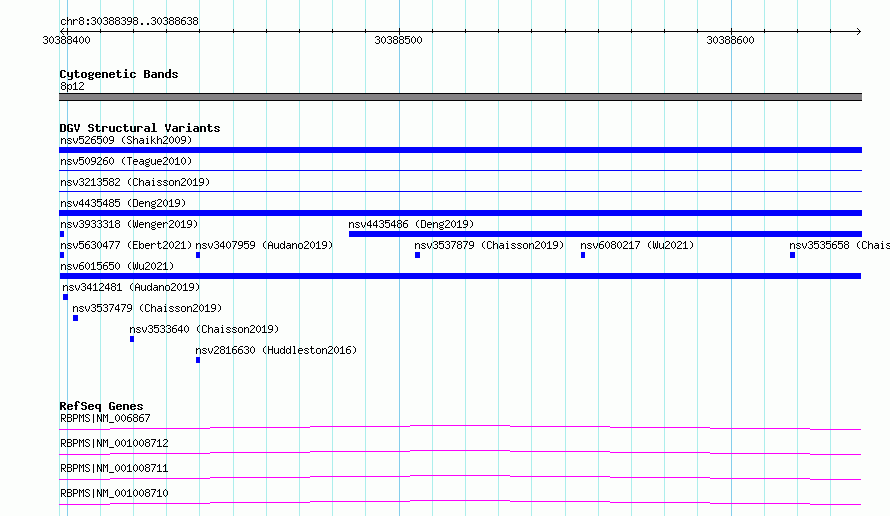Image resolution: width=890 pixels, height=516 pixels.
Task: Click the ruler's right arrowhead
Action: 859,31
